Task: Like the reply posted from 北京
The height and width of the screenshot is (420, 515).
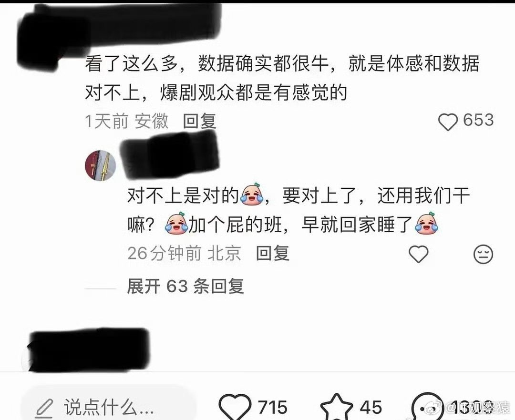Action: coord(419,254)
